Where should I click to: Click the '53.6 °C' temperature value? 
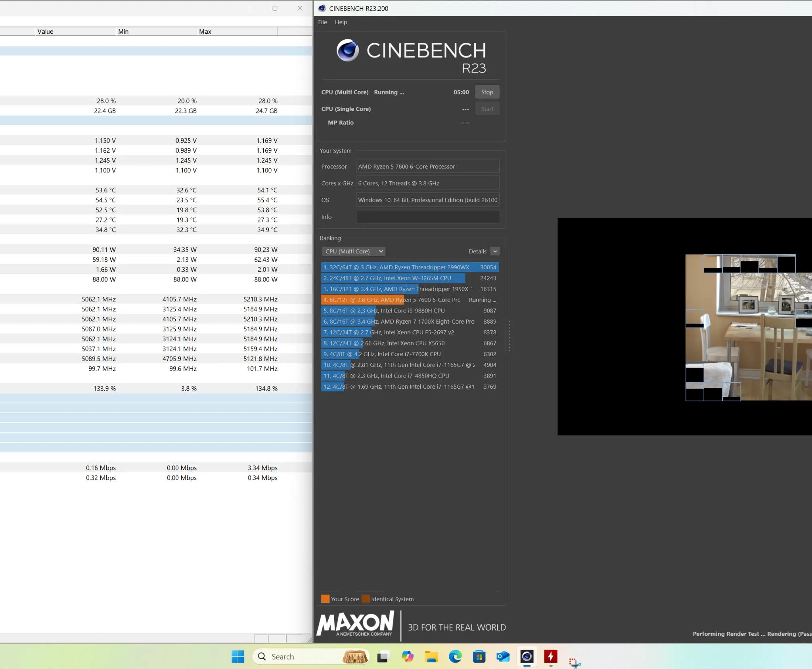pyautogui.click(x=105, y=190)
